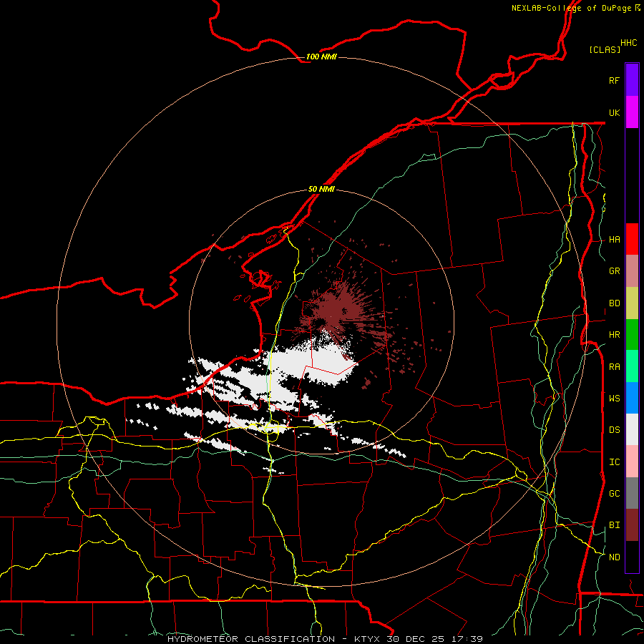The image size is (644, 644).
Task: Click the IC legend label
Action: [x=614, y=462]
